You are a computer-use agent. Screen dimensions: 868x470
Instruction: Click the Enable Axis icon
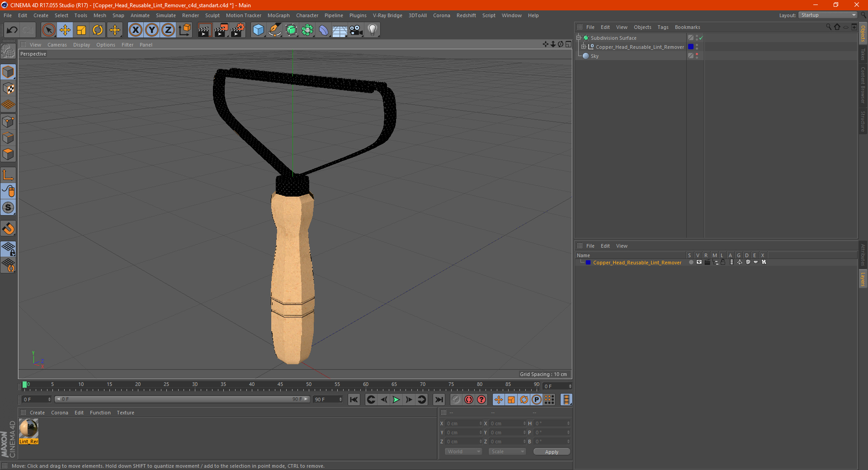coord(8,175)
